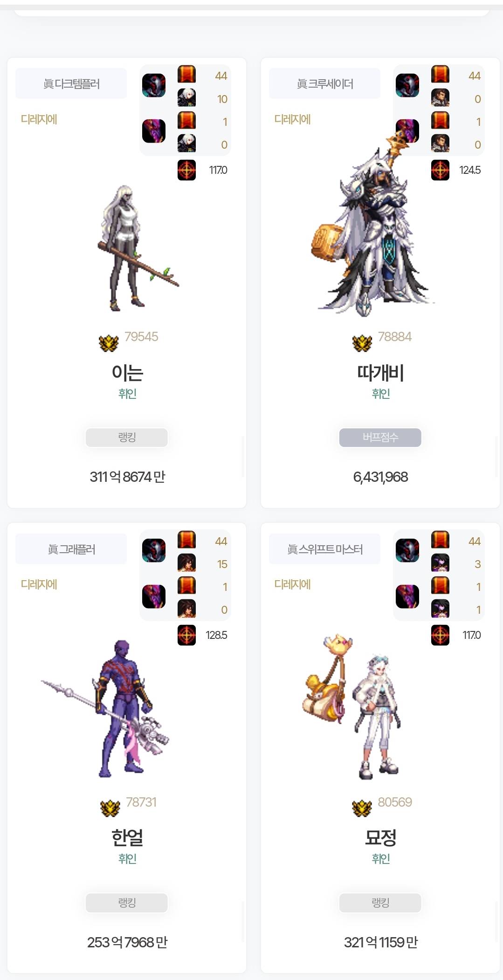503x980 pixels.
Task: Open character name 한얼
Action: click(127, 837)
